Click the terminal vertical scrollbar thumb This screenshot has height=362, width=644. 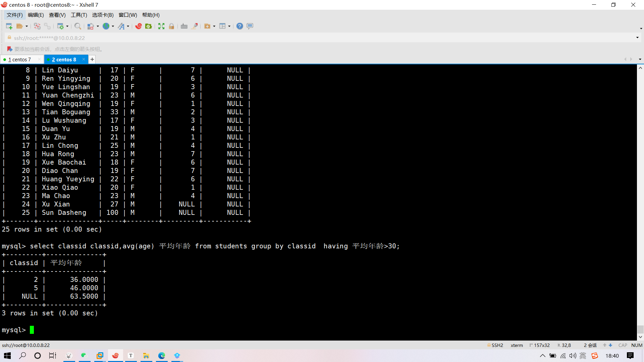pyautogui.click(x=640, y=329)
